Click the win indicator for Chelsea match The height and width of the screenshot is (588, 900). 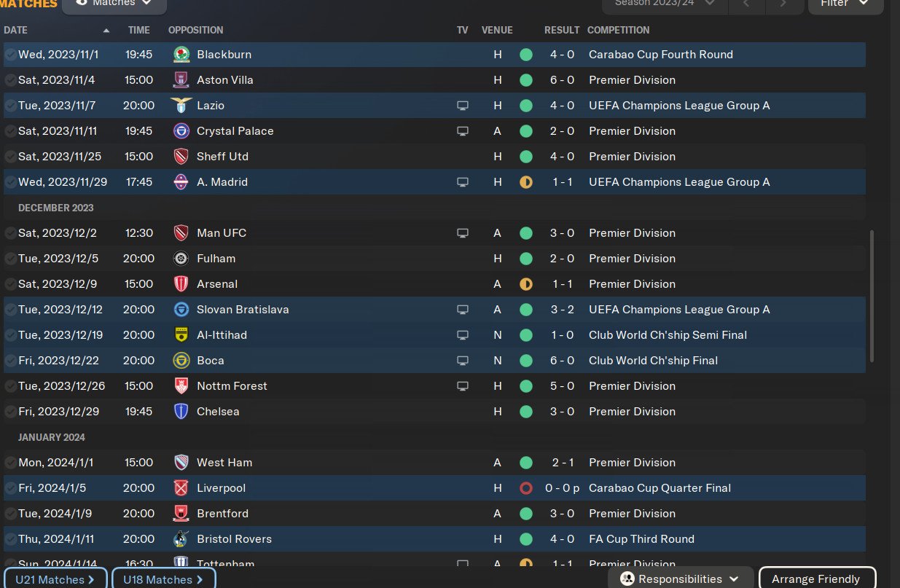(525, 412)
